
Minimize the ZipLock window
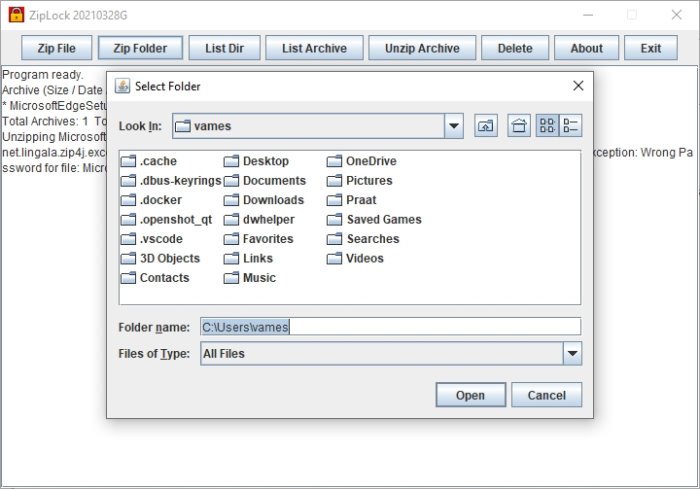click(588, 15)
